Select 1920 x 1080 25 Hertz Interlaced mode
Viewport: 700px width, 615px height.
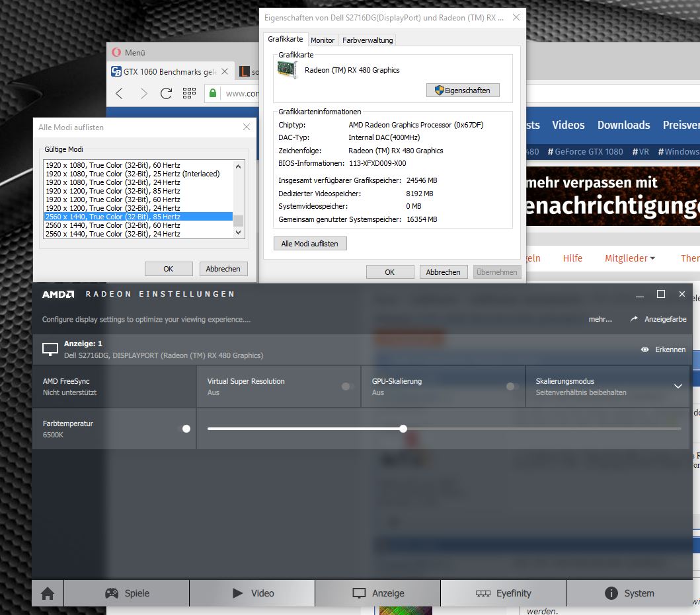[x=138, y=174]
